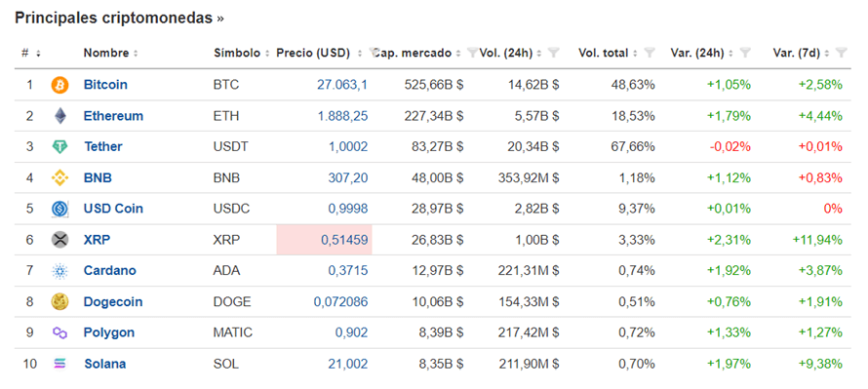Click the Polygon logo icon
This screenshot has width=868, height=389.
59,332
